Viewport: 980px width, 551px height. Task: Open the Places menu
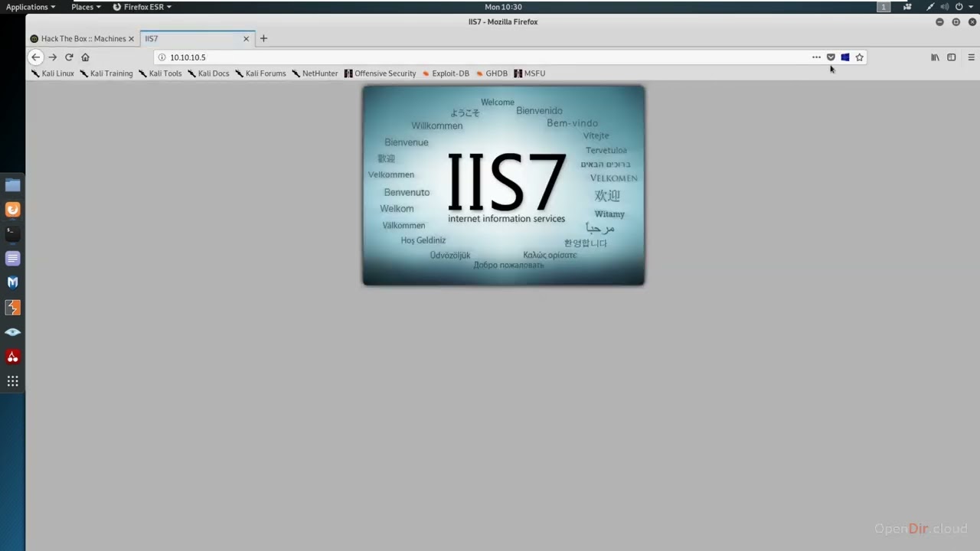(86, 7)
